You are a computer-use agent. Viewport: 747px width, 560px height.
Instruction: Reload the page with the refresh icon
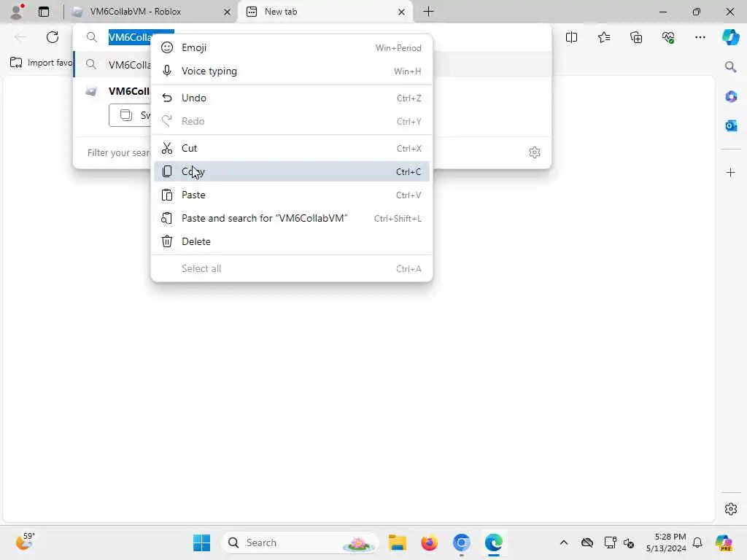coord(53,37)
